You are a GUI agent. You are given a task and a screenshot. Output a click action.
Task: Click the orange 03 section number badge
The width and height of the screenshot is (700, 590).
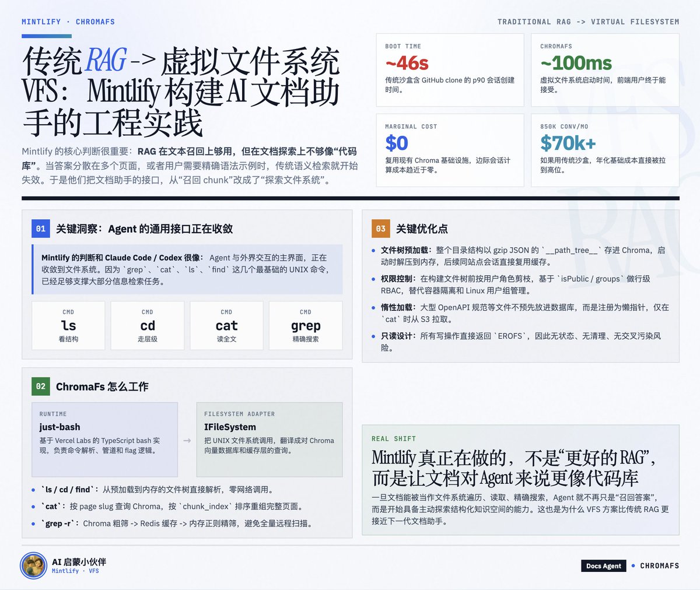click(381, 229)
